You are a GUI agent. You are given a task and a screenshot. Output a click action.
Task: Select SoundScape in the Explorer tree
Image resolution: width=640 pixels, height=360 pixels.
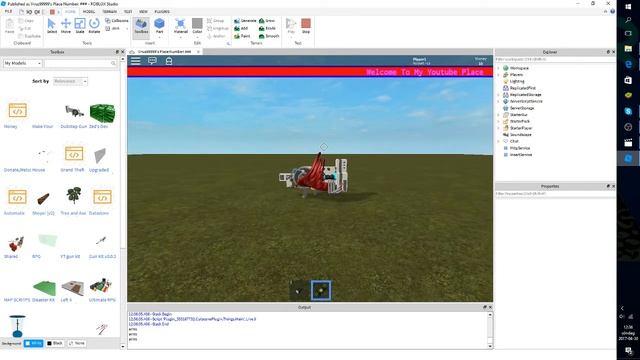[520, 135]
